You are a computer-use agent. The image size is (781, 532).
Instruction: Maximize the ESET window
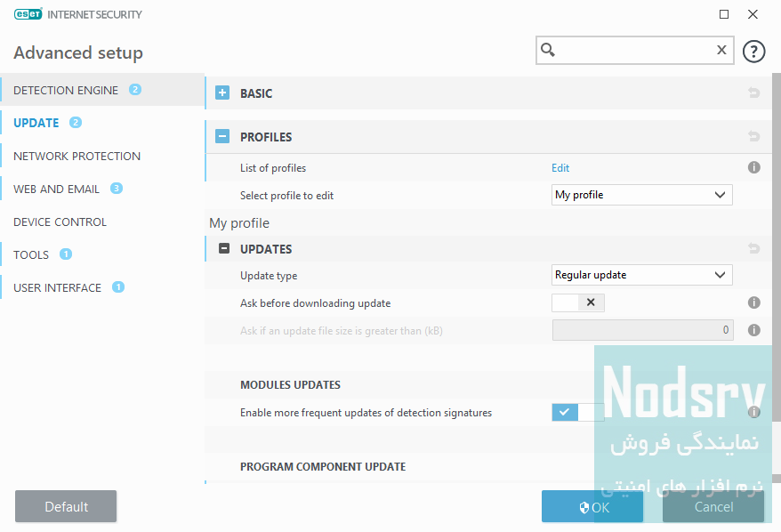724,14
